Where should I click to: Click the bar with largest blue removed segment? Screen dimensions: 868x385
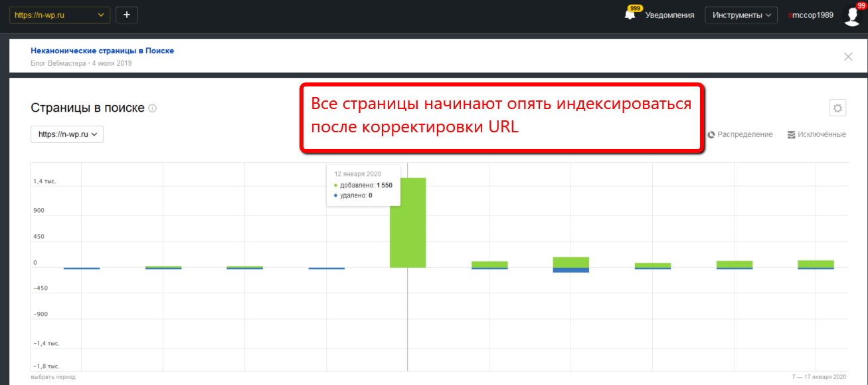(x=571, y=265)
